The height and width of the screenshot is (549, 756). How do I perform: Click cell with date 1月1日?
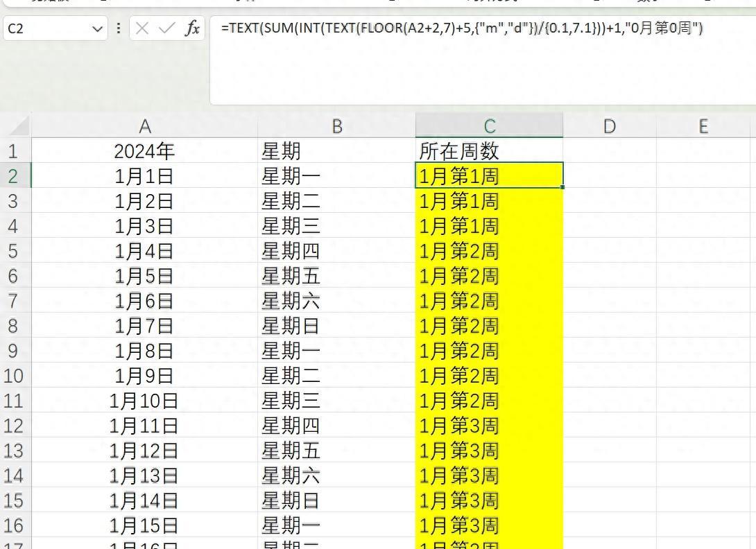pos(145,176)
